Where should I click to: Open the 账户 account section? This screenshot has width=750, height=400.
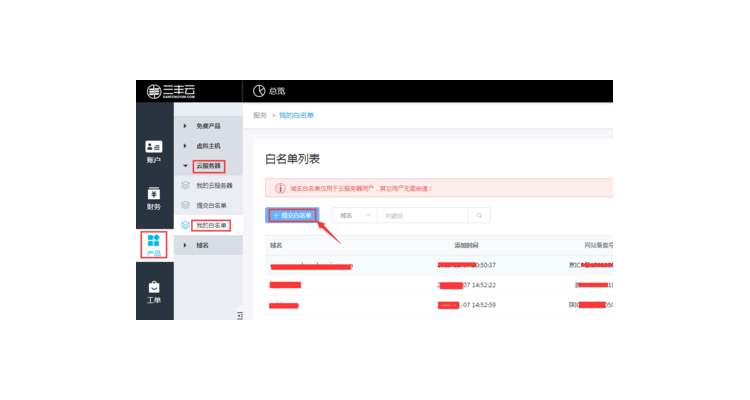[x=154, y=152]
